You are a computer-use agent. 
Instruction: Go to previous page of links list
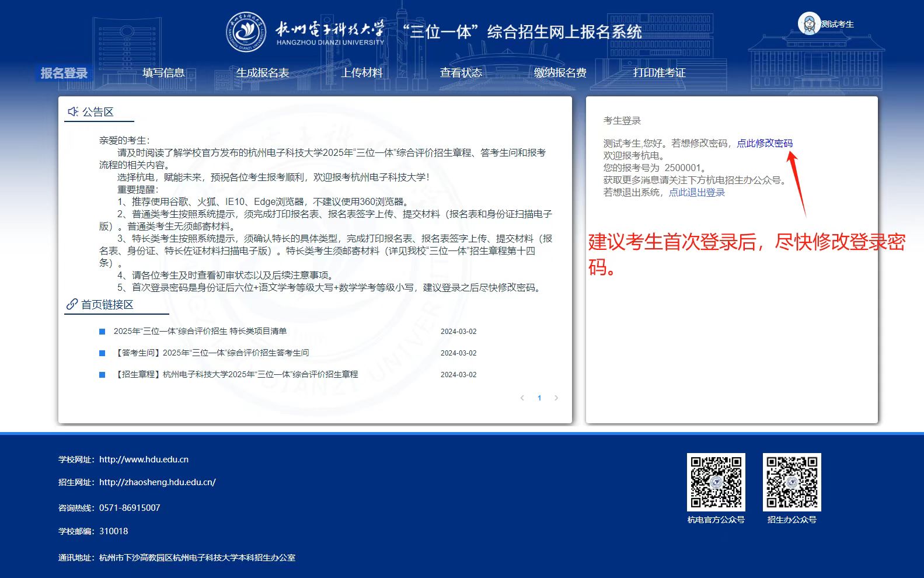coord(522,398)
